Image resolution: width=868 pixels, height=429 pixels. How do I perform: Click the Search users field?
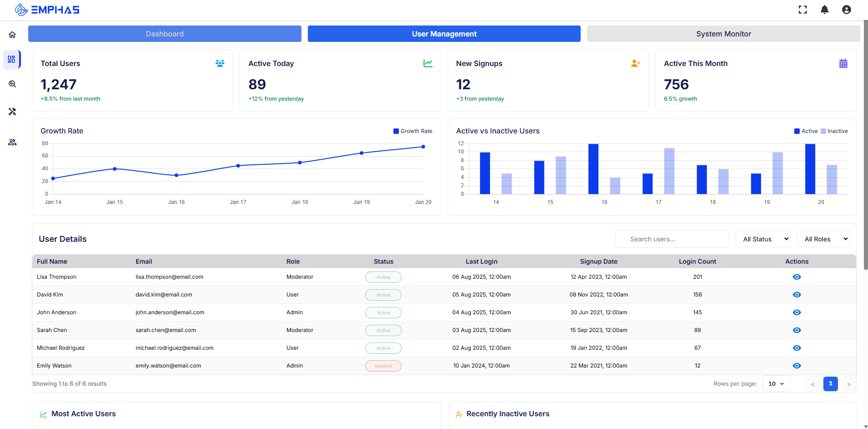tap(672, 239)
